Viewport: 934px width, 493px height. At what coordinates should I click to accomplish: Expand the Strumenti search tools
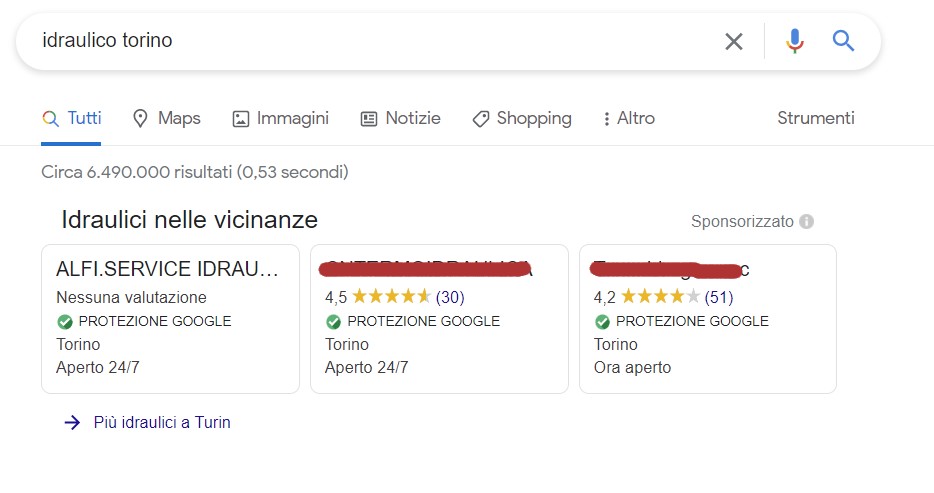coord(816,118)
